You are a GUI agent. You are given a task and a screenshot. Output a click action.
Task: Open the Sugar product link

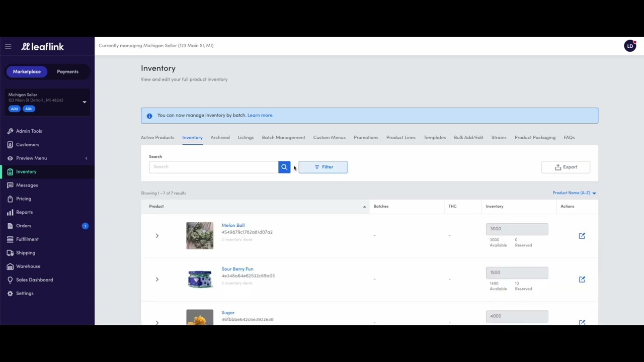tap(228, 313)
